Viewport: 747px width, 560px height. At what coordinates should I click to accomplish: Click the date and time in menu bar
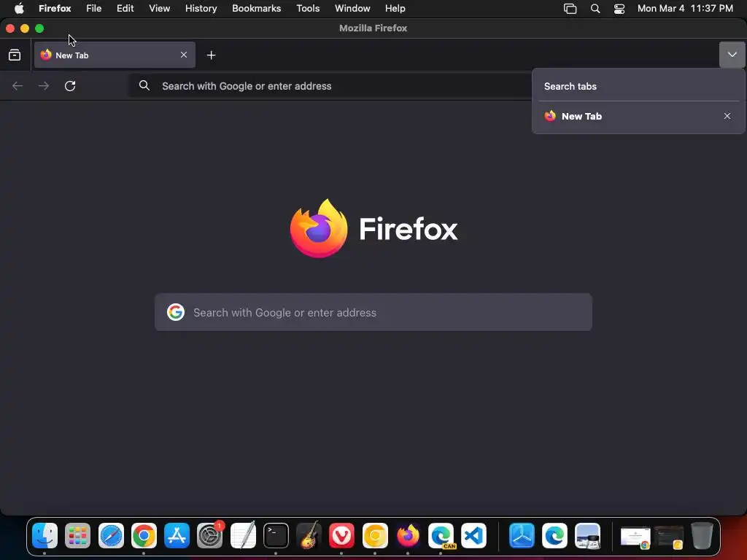click(x=685, y=9)
